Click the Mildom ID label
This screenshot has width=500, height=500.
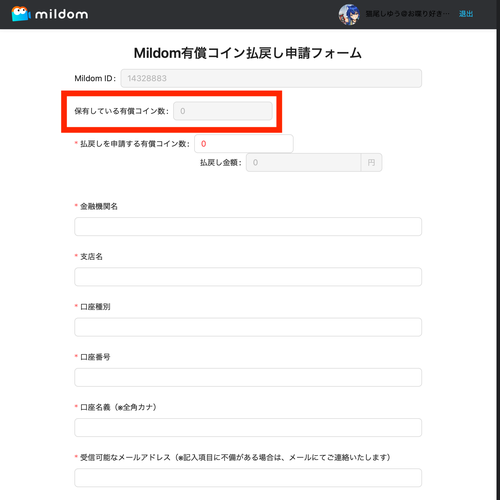[95, 78]
